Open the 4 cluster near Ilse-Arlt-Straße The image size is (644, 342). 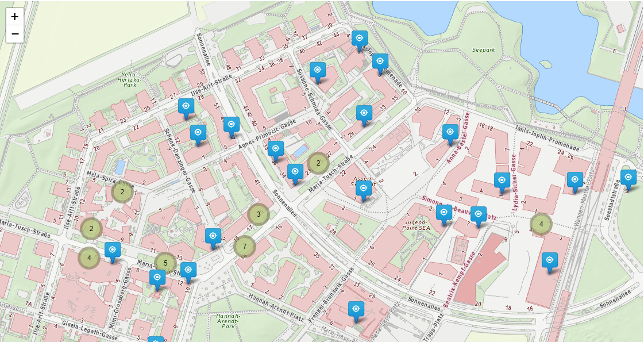coord(89,258)
